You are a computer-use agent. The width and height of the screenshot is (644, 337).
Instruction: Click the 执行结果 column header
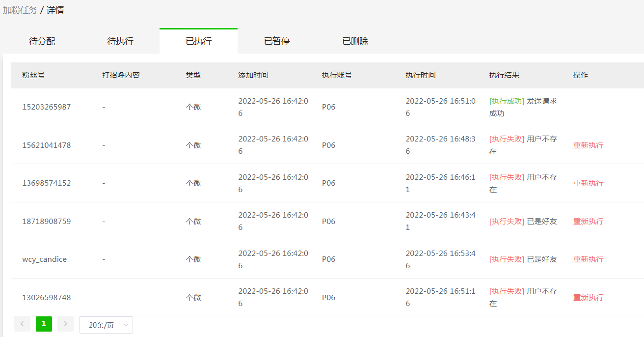(504, 75)
